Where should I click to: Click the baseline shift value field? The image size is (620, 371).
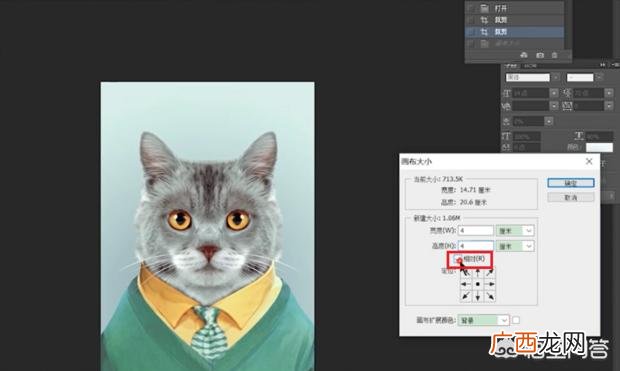527,148
